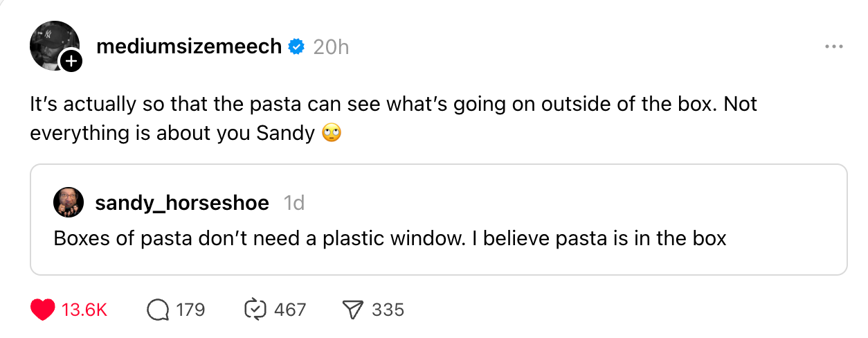The width and height of the screenshot is (868, 338).
Task: Unlike the post via the red heart icon
Action: (43, 310)
